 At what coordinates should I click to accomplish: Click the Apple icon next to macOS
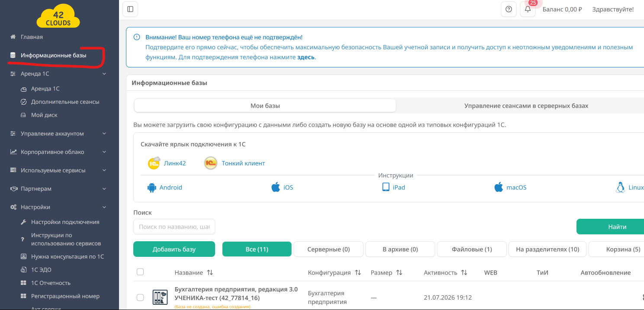[x=499, y=187]
